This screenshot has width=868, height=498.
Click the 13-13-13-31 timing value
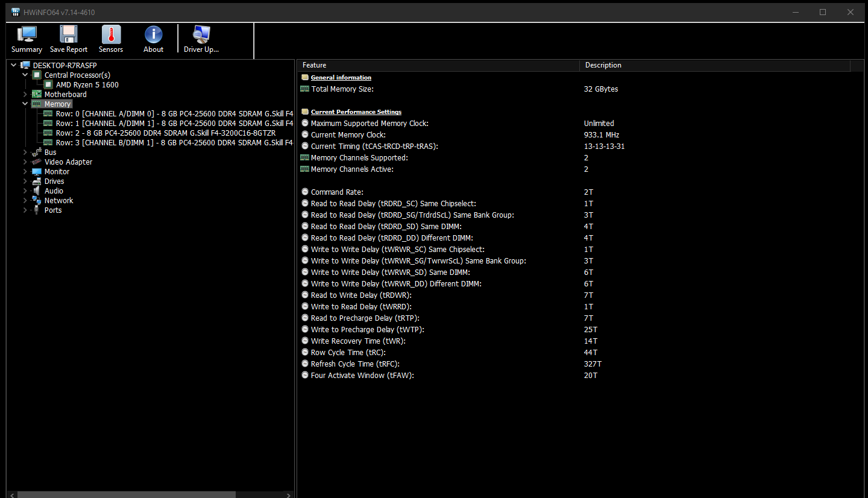[x=604, y=146]
